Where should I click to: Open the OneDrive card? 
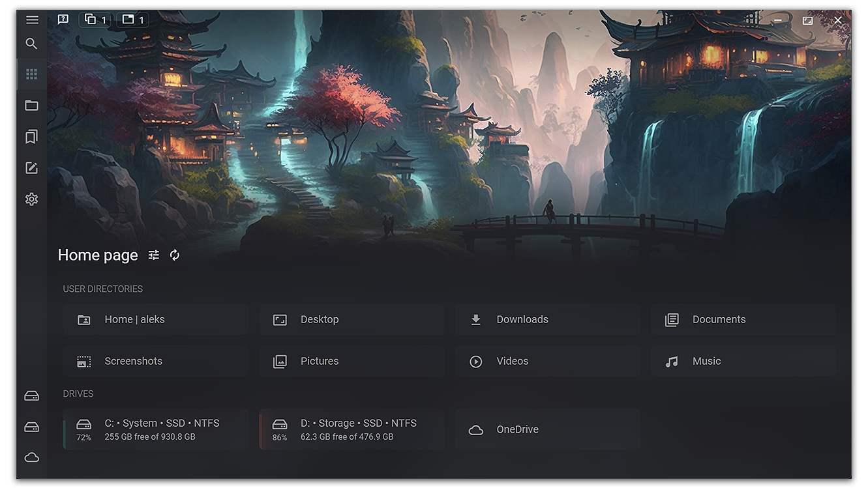548,429
